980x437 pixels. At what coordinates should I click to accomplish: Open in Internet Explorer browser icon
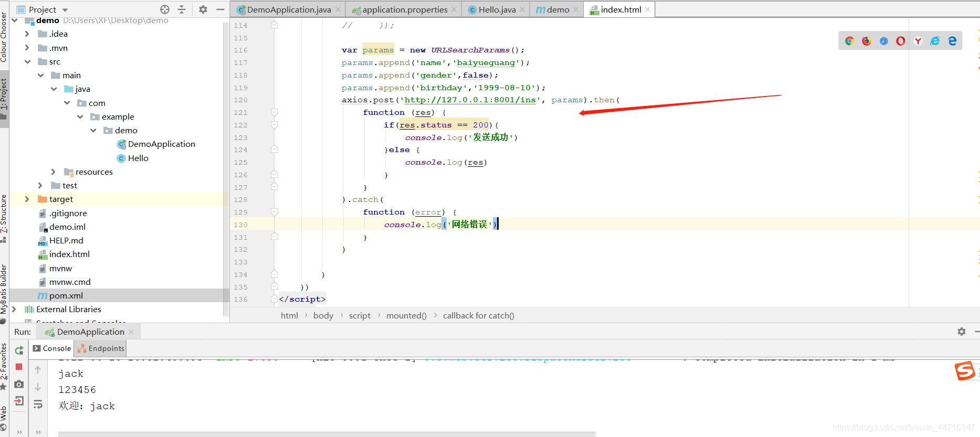(935, 41)
